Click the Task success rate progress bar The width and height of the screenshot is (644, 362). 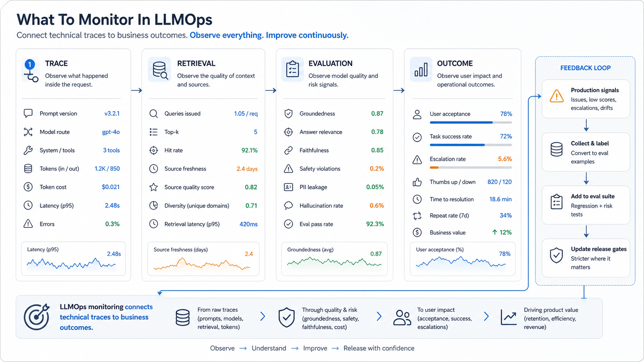coord(471,145)
